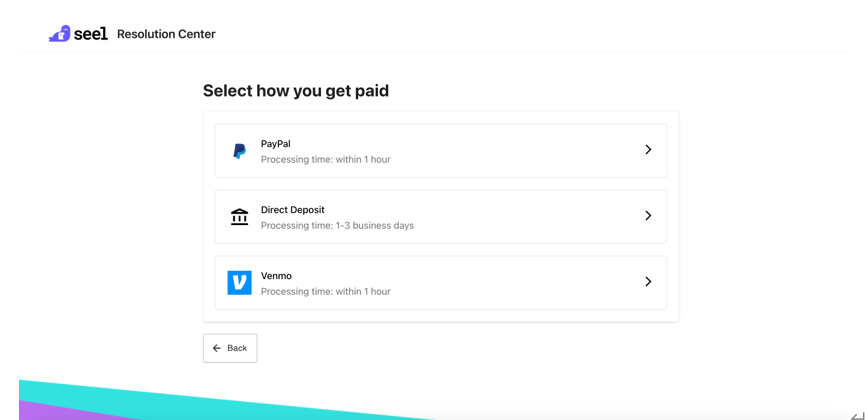The image size is (865, 420).
Task: Select the Direct Deposit payment label
Action: [x=293, y=210]
